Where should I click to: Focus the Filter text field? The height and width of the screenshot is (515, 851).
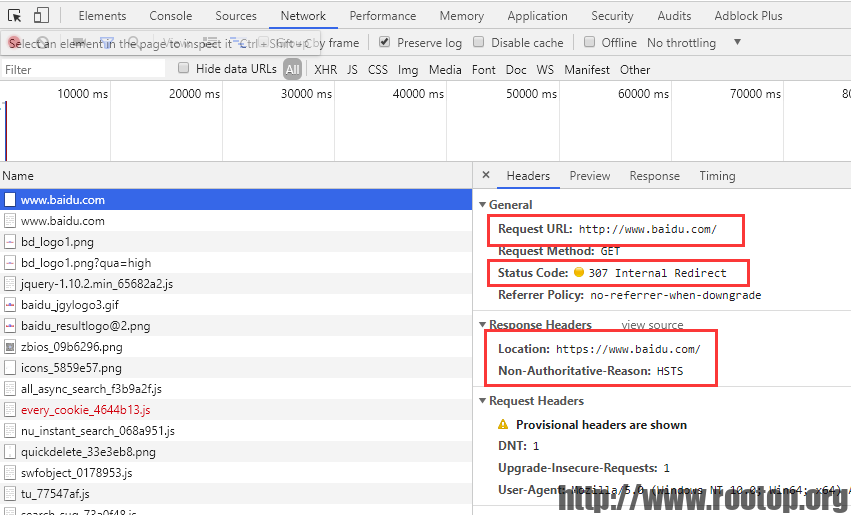tap(83, 69)
